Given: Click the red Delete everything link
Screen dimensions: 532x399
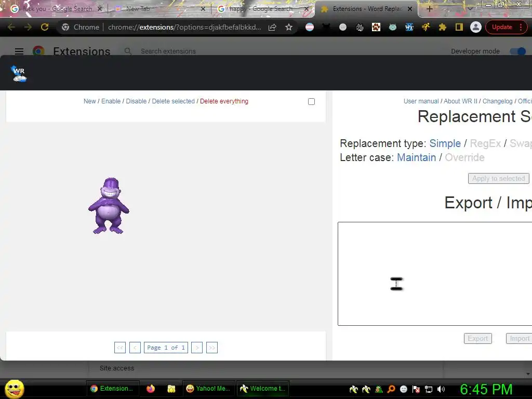Looking at the screenshot, I should (224, 101).
